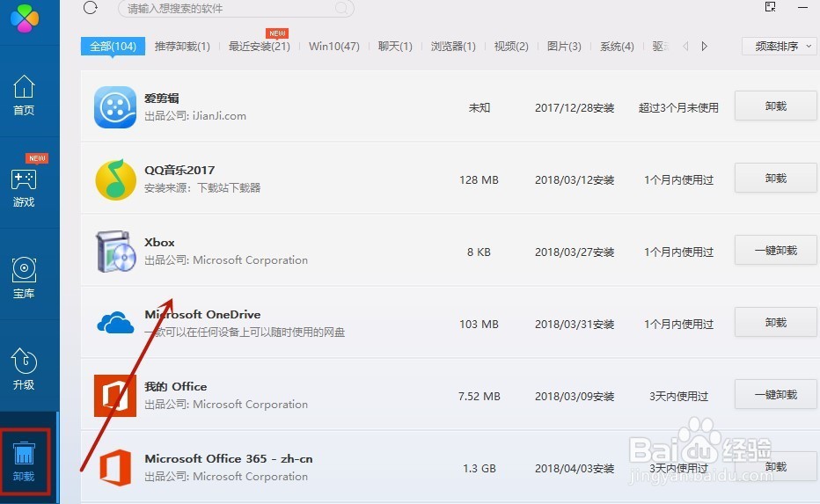The image size is (820, 504).
Task: Click the 3天内使用过 text for 我的 Office
Action: point(678,397)
